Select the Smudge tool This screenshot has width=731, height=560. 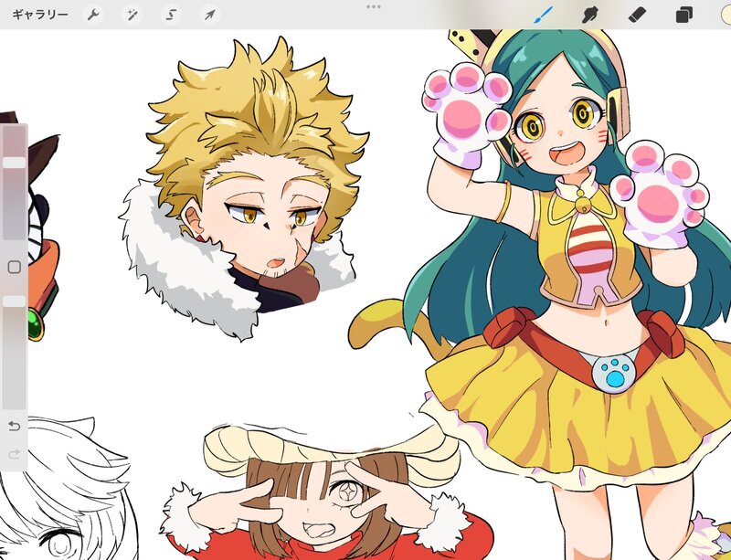pyautogui.click(x=590, y=15)
